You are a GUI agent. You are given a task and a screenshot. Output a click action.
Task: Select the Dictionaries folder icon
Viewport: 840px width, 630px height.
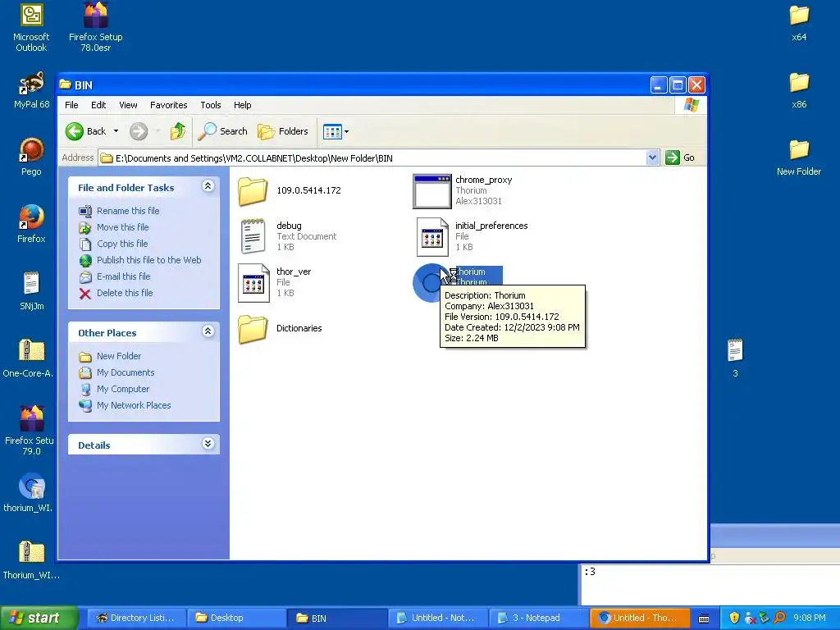[x=253, y=328]
